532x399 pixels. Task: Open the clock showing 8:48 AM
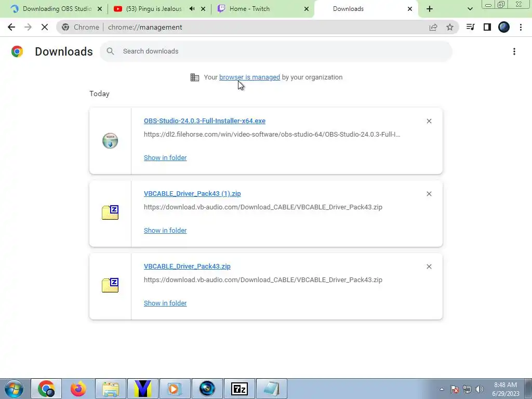(506, 389)
